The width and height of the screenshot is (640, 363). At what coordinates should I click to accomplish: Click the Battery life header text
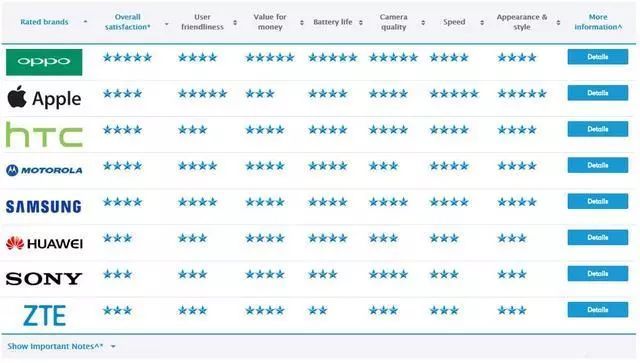click(x=333, y=22)
